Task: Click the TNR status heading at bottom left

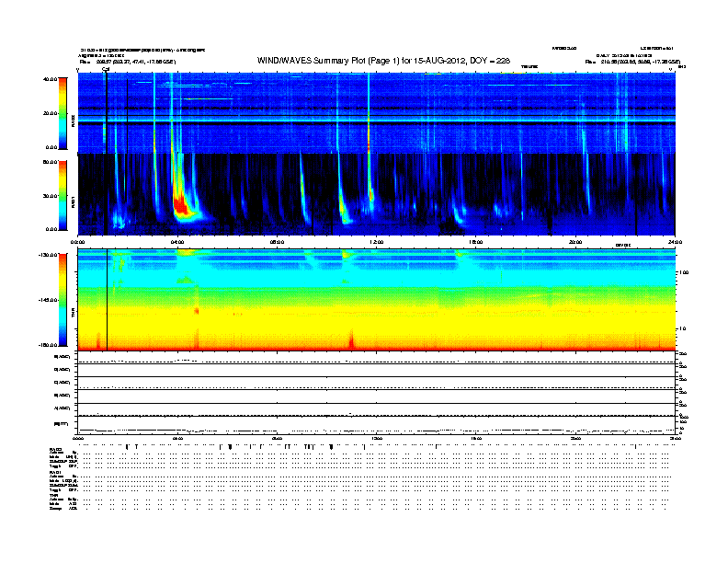Action: click(x=53, y=495)
